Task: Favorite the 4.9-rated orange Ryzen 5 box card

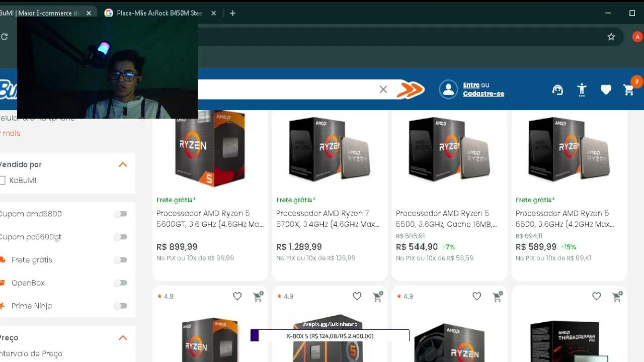Action: coord(357,297)
